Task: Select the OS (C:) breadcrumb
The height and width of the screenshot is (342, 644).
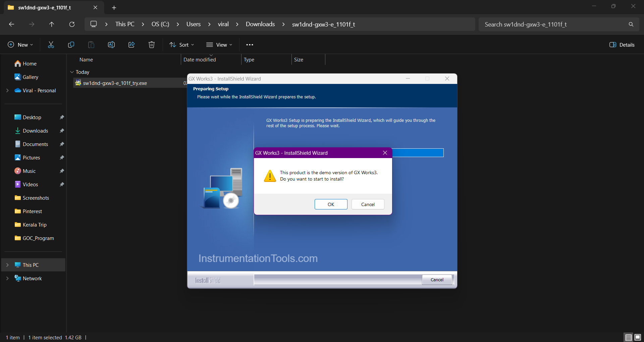Action: click(160, 24)
